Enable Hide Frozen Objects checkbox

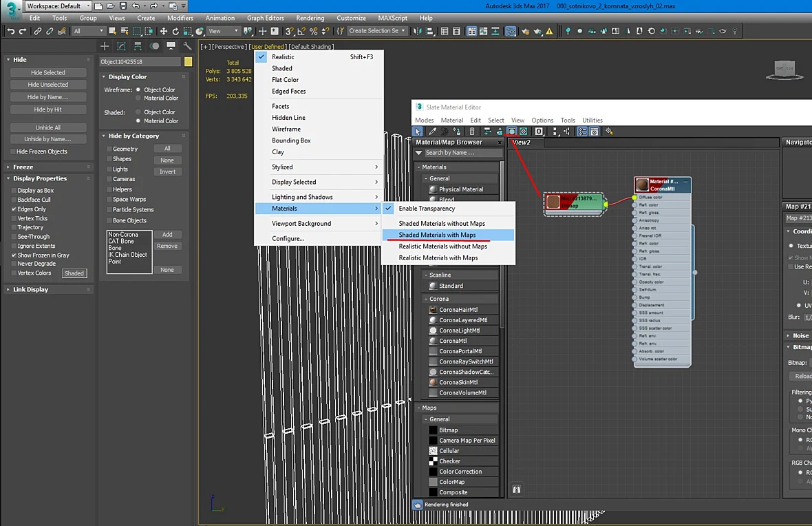tap(13, 151)
